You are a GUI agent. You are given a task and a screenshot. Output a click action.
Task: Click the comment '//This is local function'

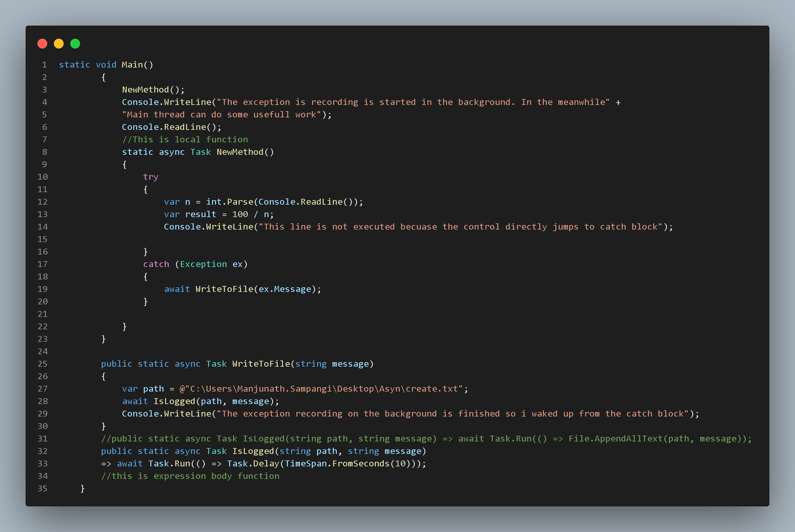pyautogui.click(x=185, y=140)
